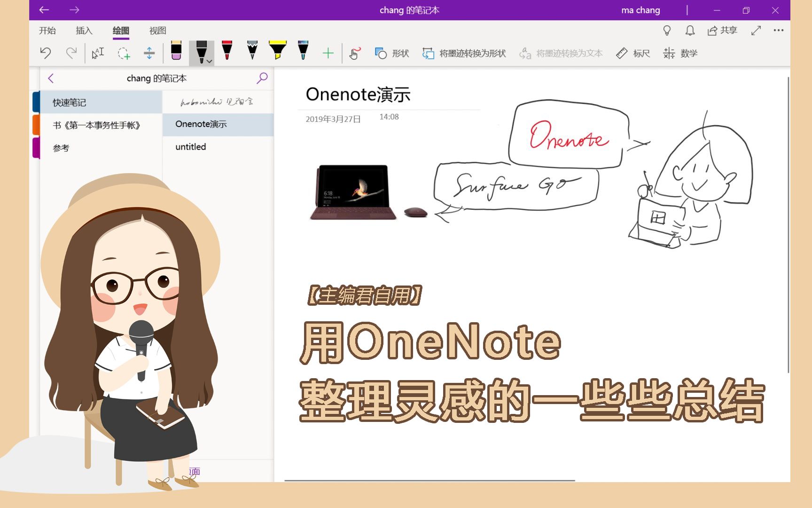Toggle draw with touch mode

(355, 53)
